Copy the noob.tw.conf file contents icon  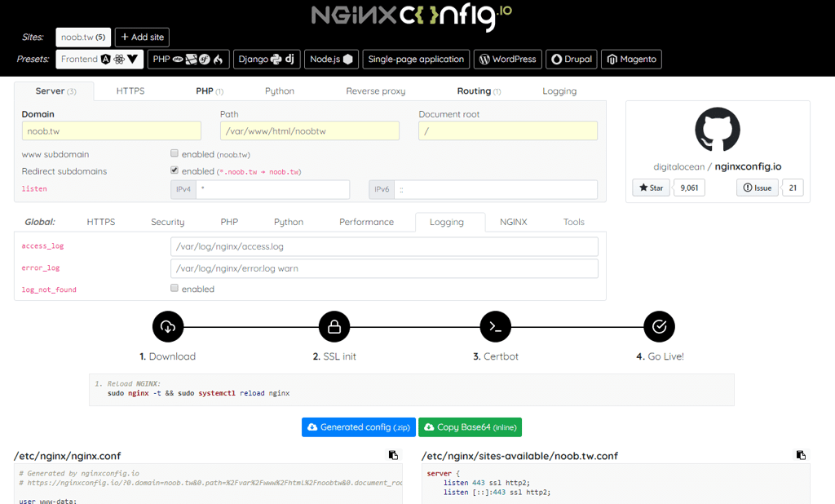click(800, 454)
